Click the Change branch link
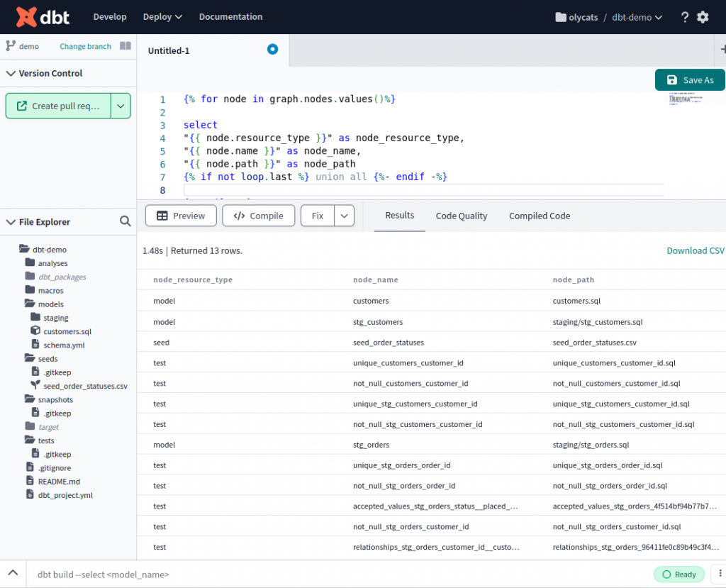Viewport: 726px width, 588px height. (85, 46)
